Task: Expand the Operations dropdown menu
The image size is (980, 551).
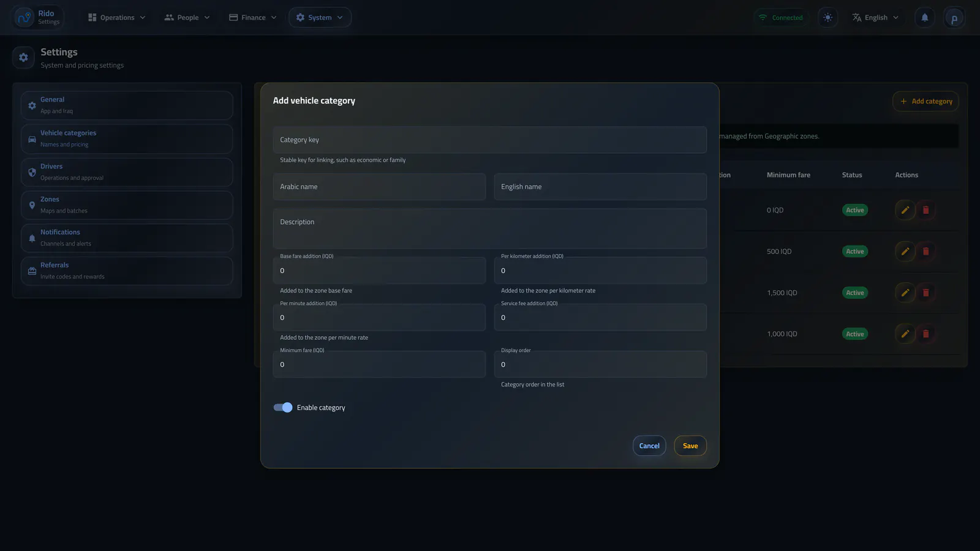Action: tap(117, 18)
